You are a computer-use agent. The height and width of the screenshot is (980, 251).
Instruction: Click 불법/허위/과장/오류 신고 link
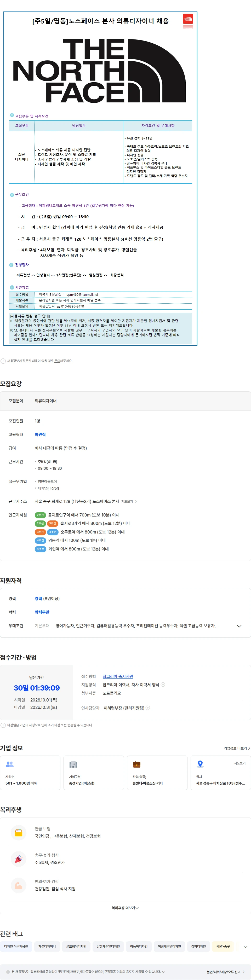pos(226,972)
